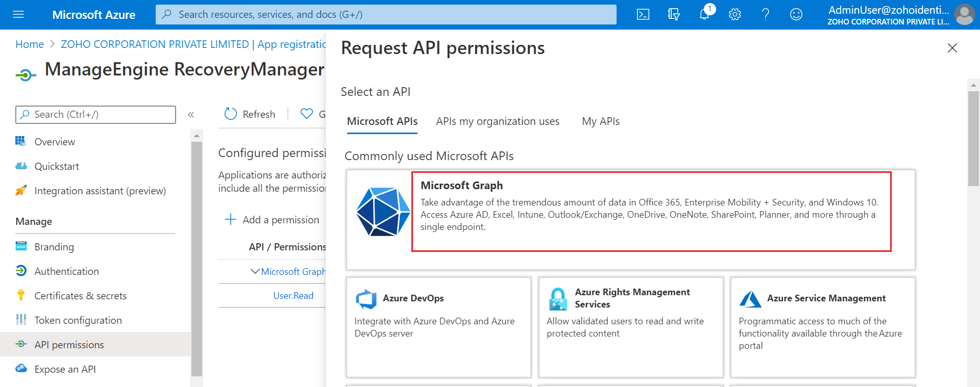Click the Refresh icon in the toolbar

(x=231, y=114)
